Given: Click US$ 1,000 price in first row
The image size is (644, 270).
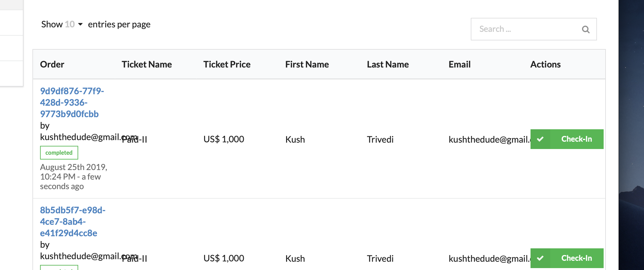Looking at the screenshot, I should (224, 139).
